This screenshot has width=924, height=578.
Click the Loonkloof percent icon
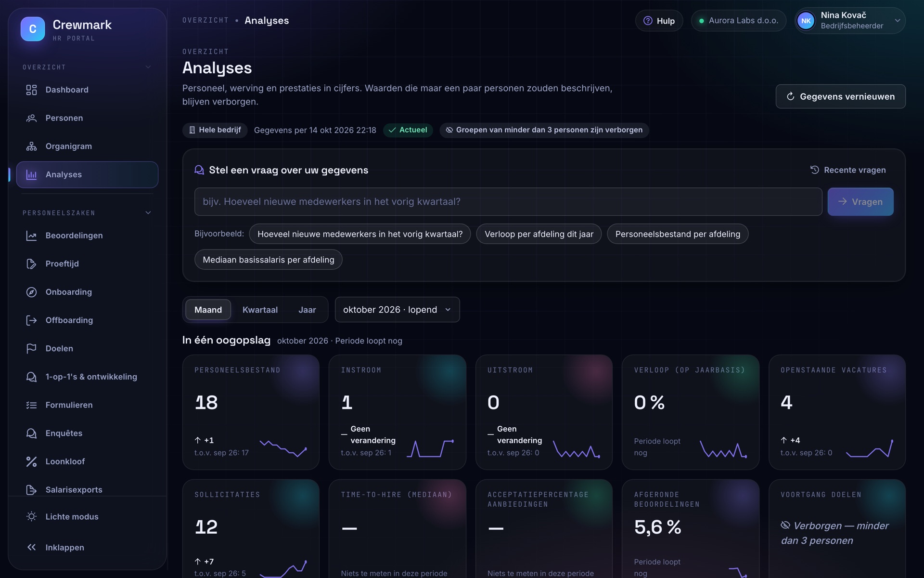(31, 461)
